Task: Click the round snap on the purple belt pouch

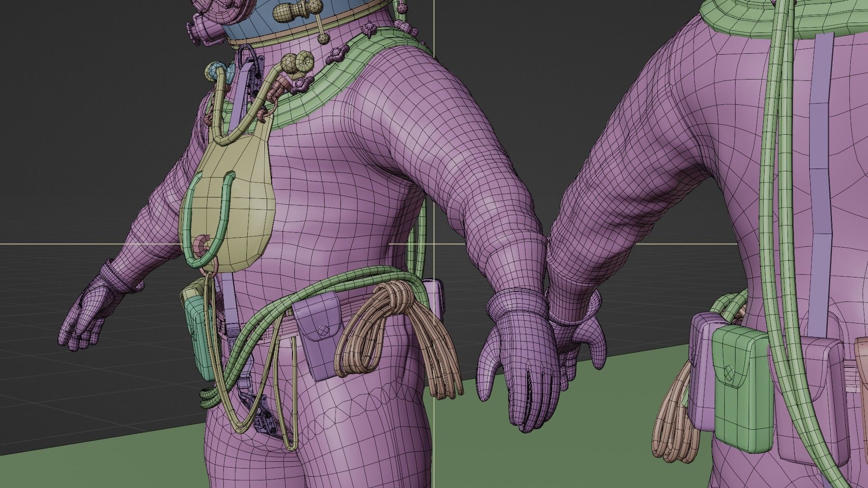Action: [322, 330]
